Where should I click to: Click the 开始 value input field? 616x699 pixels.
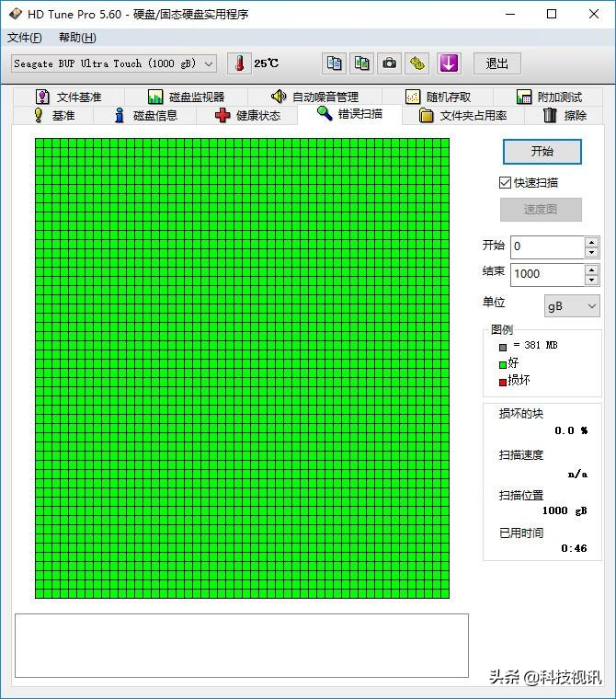(x=547, y=247)
